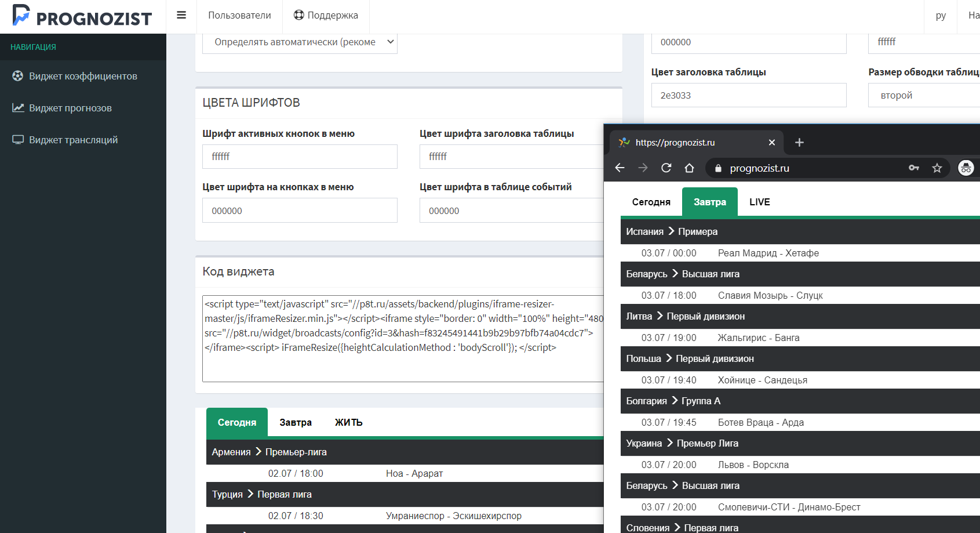
Task: Close the https://prognozist.ru browser tab
Action: [772, 142]
